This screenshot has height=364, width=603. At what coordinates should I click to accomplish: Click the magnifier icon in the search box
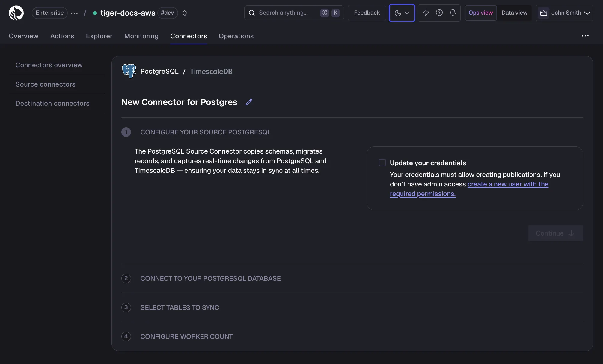click(x=252, y=13)
